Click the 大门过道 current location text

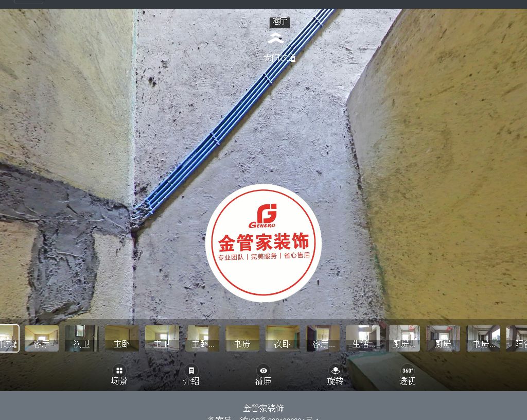[x=279, y=58]
